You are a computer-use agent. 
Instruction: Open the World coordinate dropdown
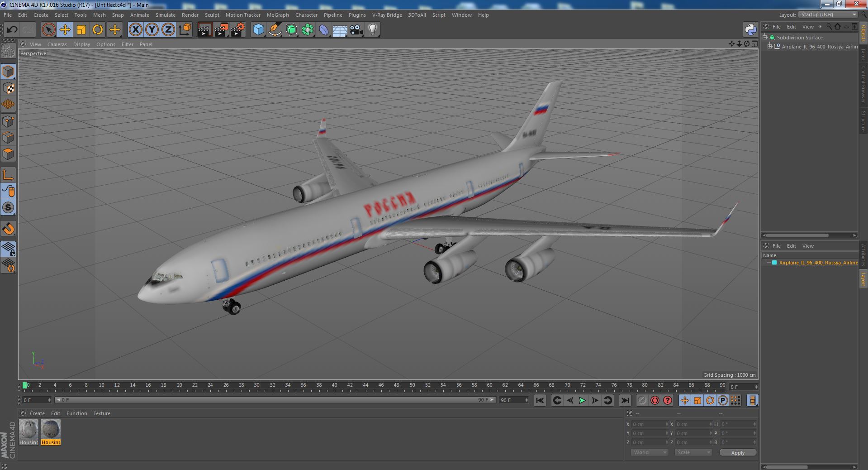650,452
